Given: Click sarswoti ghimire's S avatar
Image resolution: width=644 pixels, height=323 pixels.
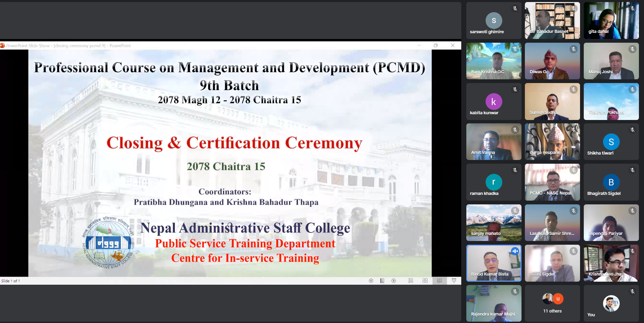Looking at the screenshot, I should 494,20.
